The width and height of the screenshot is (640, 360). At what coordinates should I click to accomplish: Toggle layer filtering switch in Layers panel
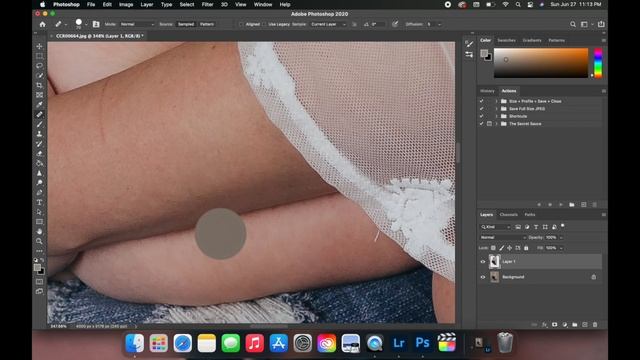(563, 225)
